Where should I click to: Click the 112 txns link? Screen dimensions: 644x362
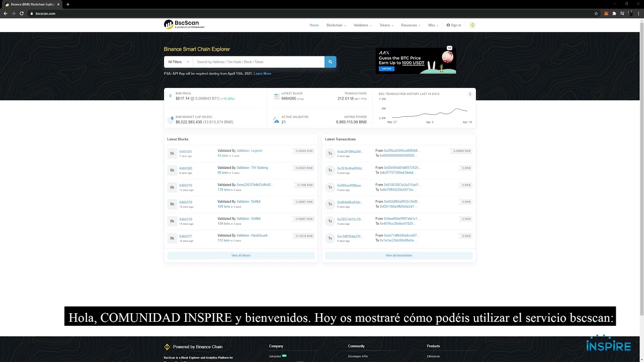(x=224, y=241)
